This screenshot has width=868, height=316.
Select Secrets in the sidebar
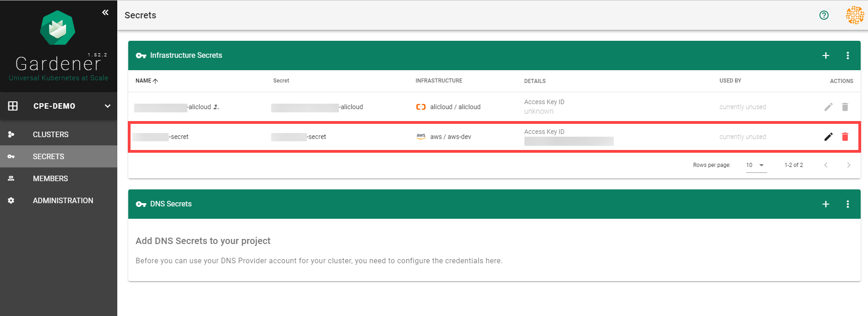point(49,156)
